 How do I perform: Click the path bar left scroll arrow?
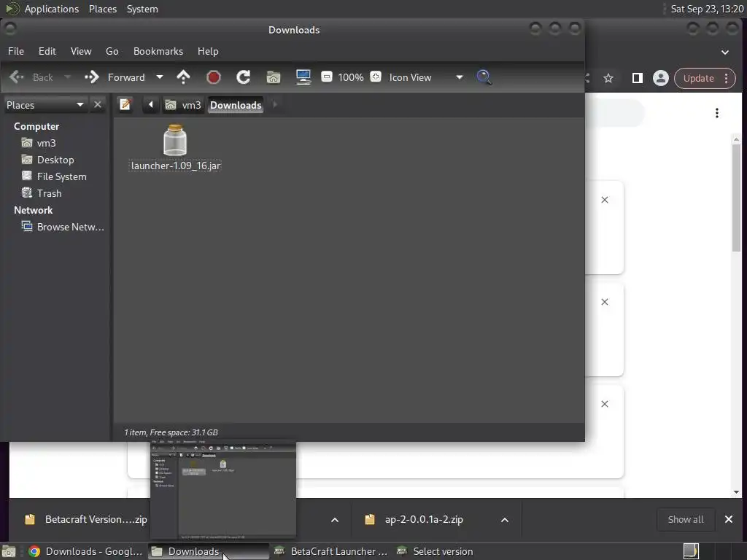click(x=150, y=105)
